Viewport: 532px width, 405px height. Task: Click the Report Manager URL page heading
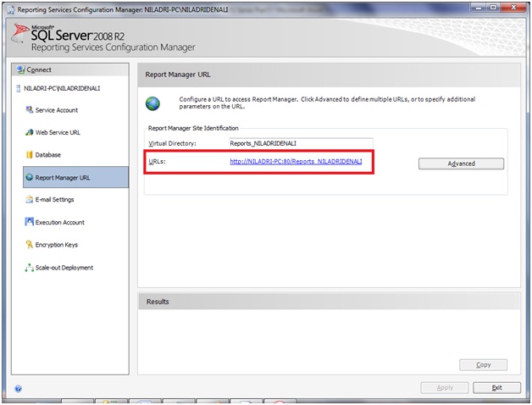[178, 75]
